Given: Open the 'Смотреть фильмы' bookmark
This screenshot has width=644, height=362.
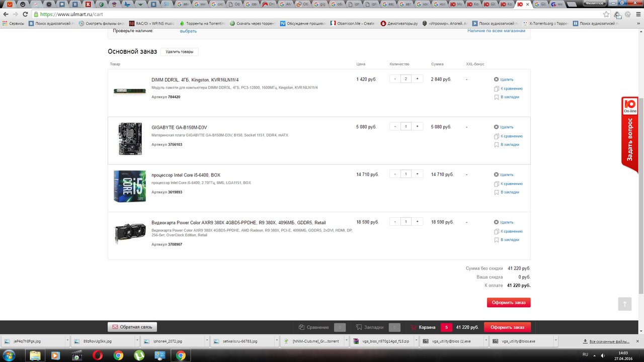Looking at the screenshot, I should point(101,24).
